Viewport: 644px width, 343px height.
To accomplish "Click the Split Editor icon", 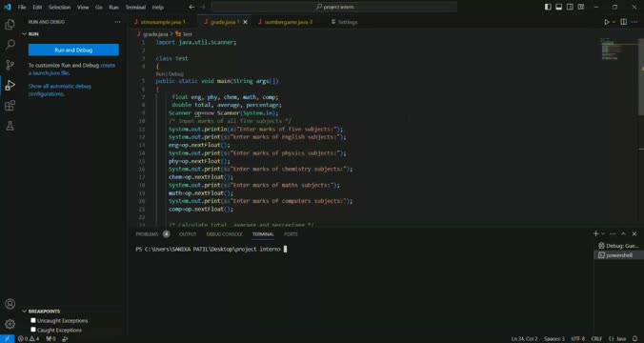I will (x=623, y=22).
